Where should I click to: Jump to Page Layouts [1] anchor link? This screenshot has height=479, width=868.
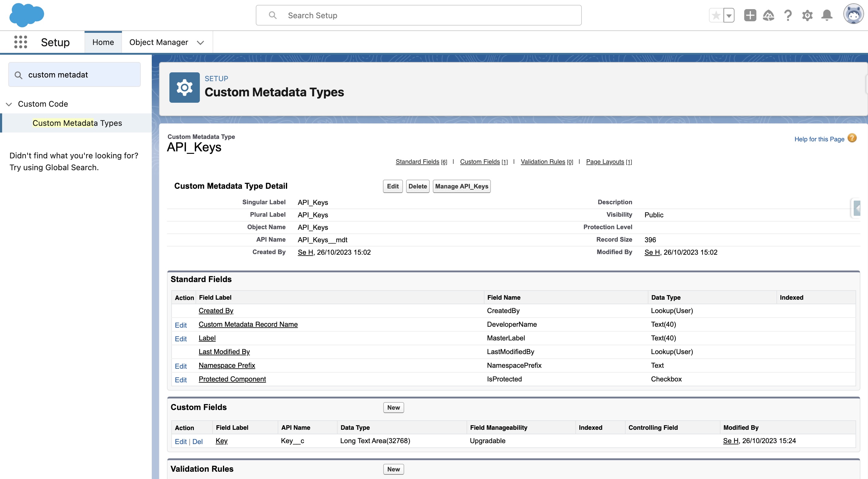(609, 162)
